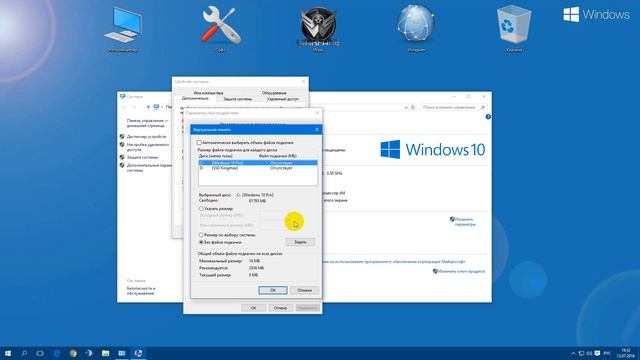
Task: Click refresh button in System window address bar
Action: [413, 107]
